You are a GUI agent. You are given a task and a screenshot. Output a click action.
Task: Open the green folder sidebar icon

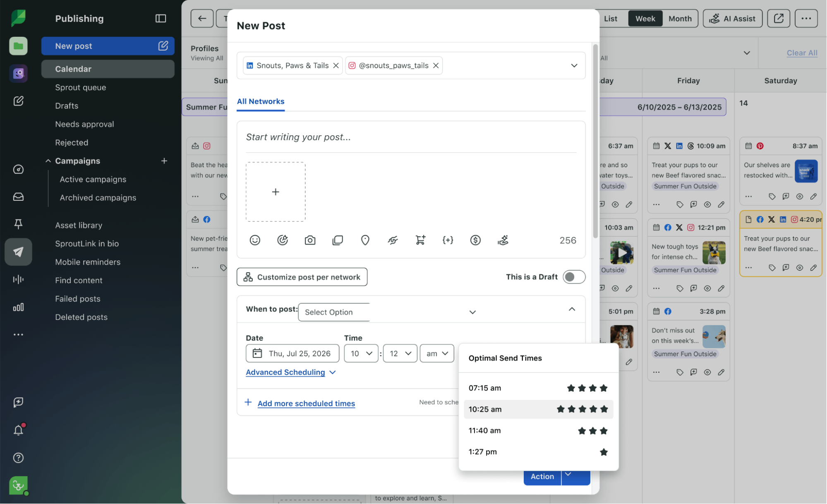click(x=18, y=46)
